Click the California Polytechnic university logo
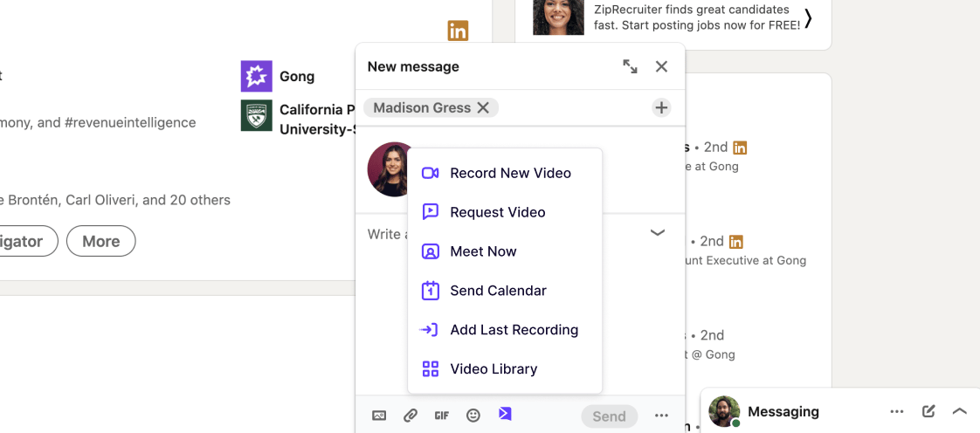This screenshot has width=980, height=433. pos(256,115)
